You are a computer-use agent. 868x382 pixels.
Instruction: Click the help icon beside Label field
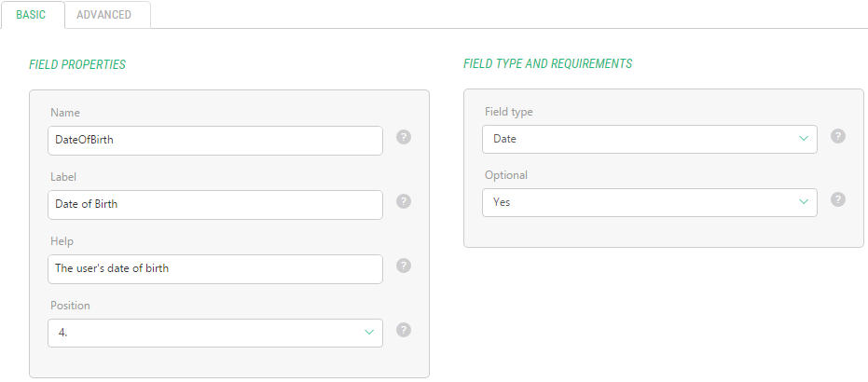[404, 200]
